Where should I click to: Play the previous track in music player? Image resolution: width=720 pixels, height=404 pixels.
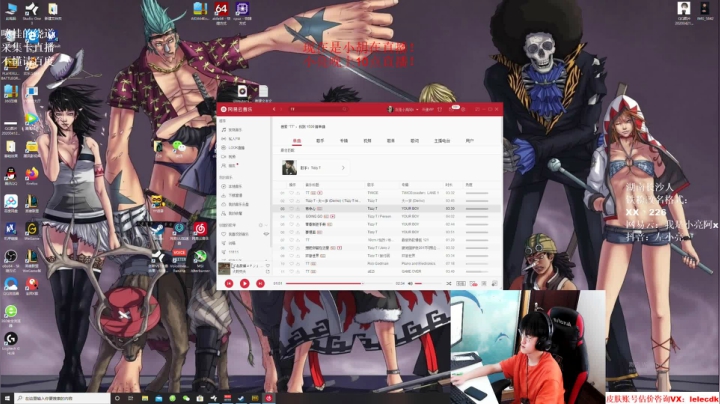229,283
